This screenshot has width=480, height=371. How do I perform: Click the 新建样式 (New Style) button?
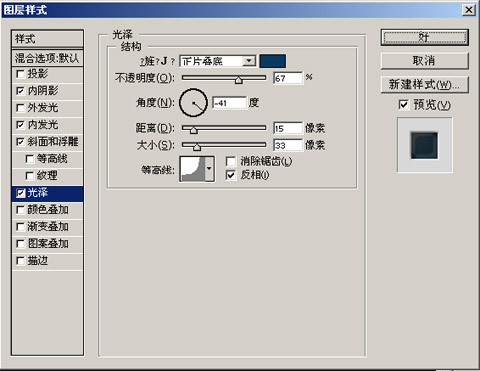[425, 85]
